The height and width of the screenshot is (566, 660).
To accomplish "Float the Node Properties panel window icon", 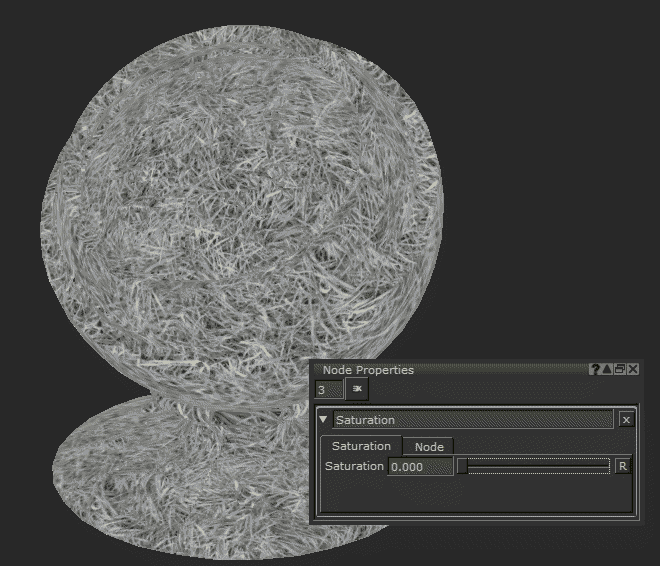I will (620, 369).
